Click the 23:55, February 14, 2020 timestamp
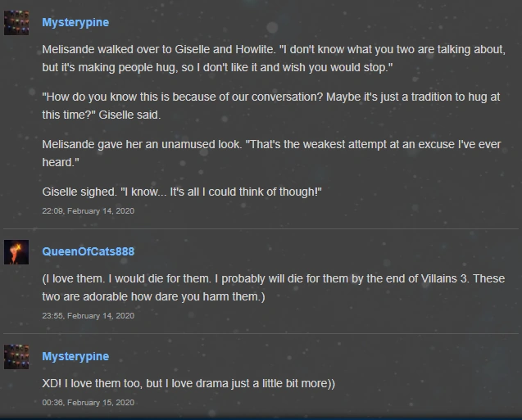 [x=89, y=315]
